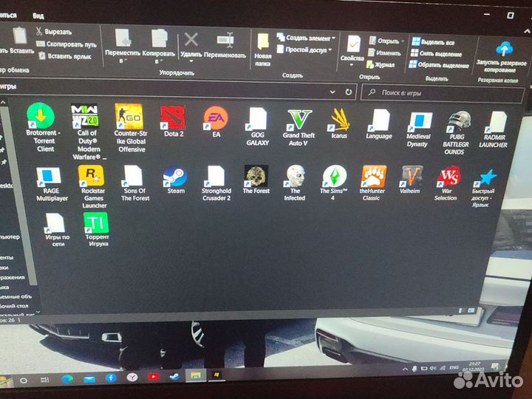Open Task View on the taskbar
The height and width of the screenshot is (399, 532).
[45, 380]
